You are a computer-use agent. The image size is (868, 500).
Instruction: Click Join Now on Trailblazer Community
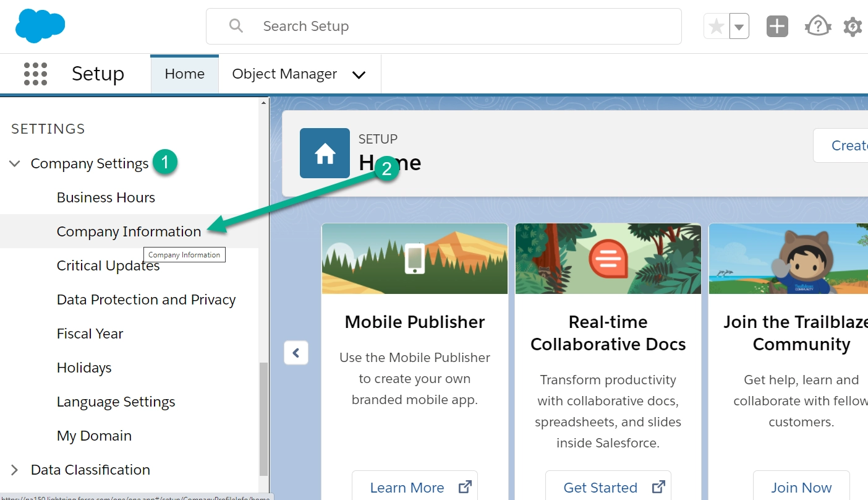[x=801, y=488]
